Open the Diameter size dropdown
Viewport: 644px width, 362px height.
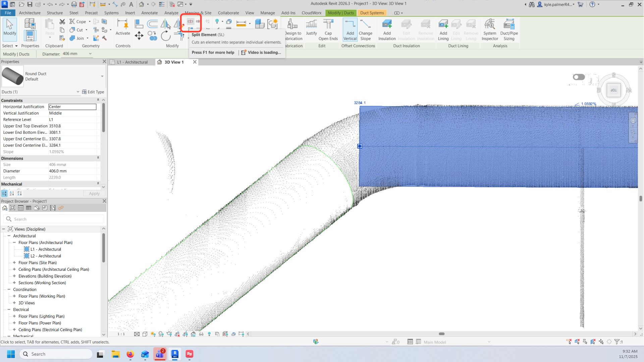click(x=90, y=54)
